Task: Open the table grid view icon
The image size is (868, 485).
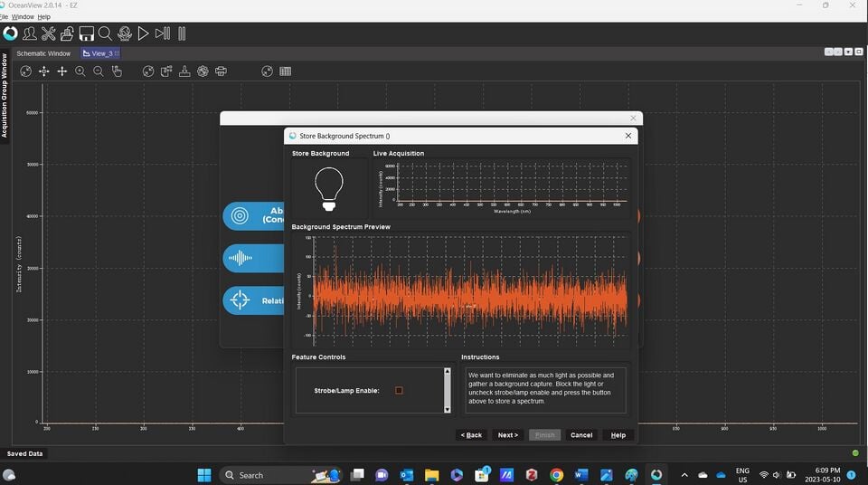Action: click(x=285, y=71)
